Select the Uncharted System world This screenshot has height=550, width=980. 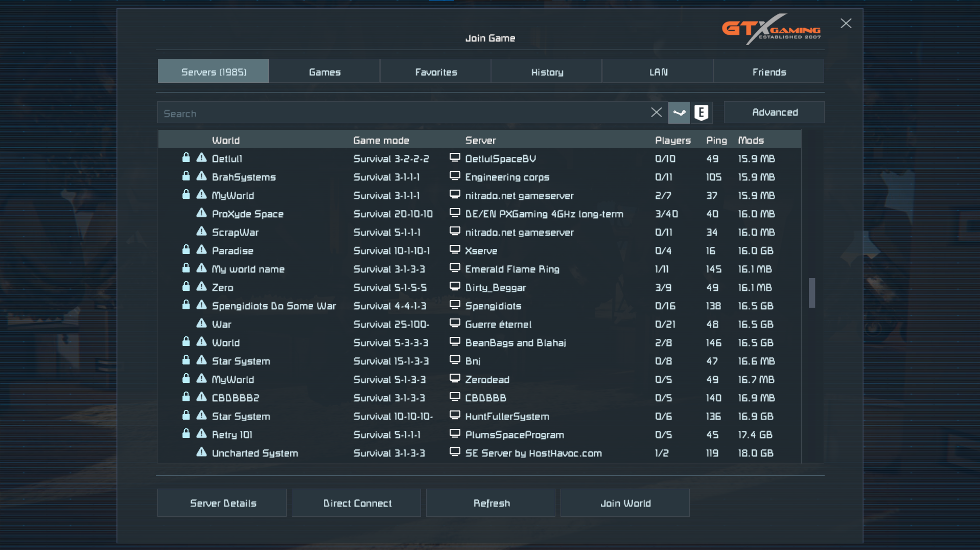[255, 453]
